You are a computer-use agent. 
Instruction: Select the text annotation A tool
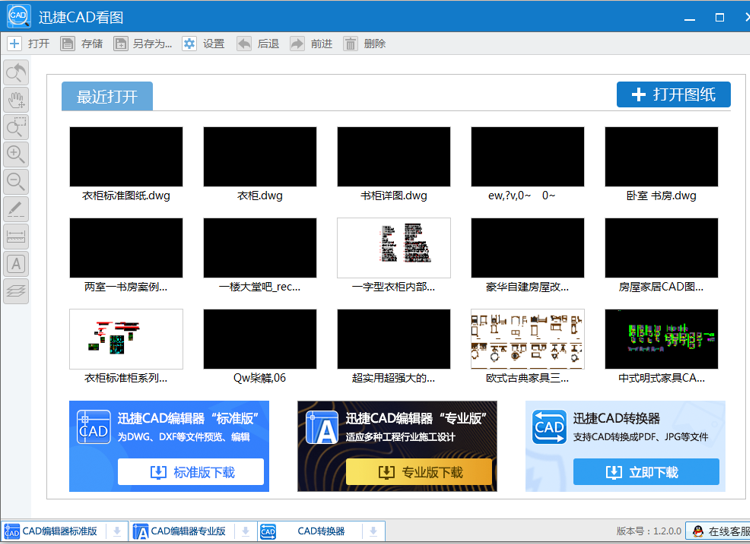point(16,264)
